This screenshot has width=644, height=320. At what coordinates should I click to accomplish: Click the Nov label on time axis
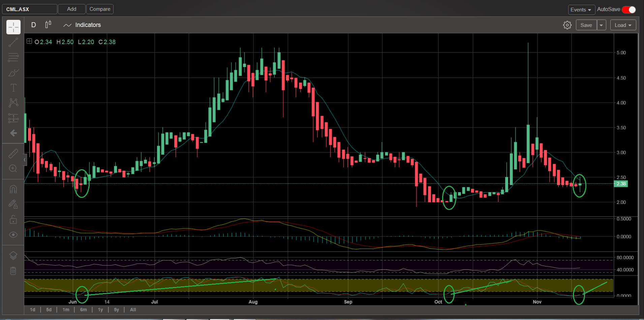pos(537,302)
